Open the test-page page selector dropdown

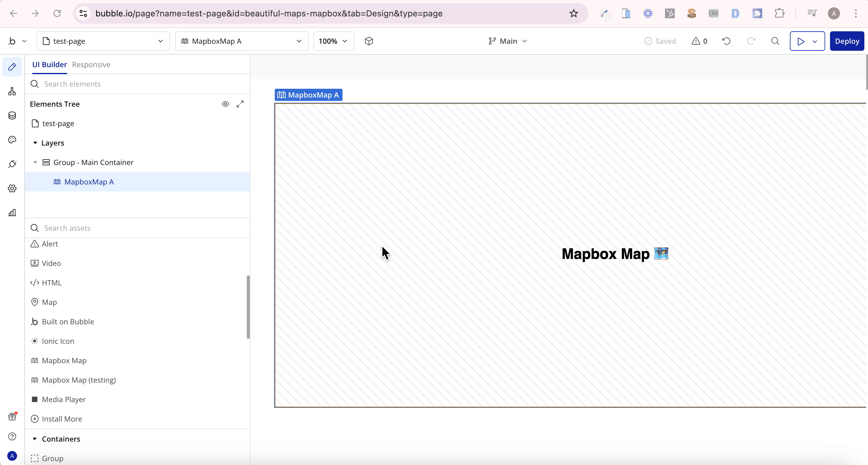(x=103, y=41)
